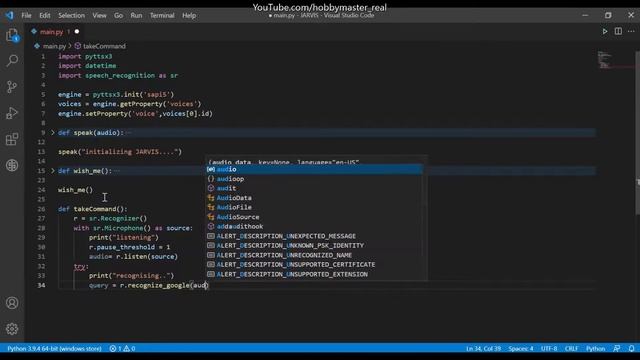Click line number 26 in the gutter
This screenshot has height=360, width=640.
point(41,209)
